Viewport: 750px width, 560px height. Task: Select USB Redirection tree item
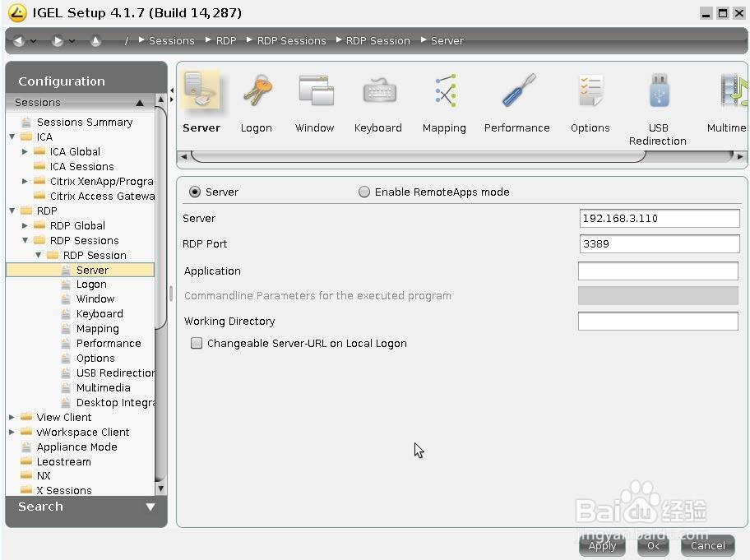[115, 373]
